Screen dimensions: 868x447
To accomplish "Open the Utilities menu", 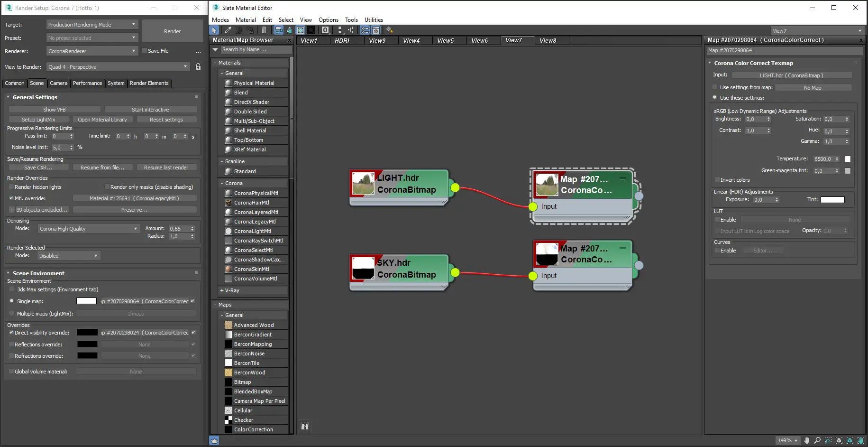I will click(x=374, y=20).
